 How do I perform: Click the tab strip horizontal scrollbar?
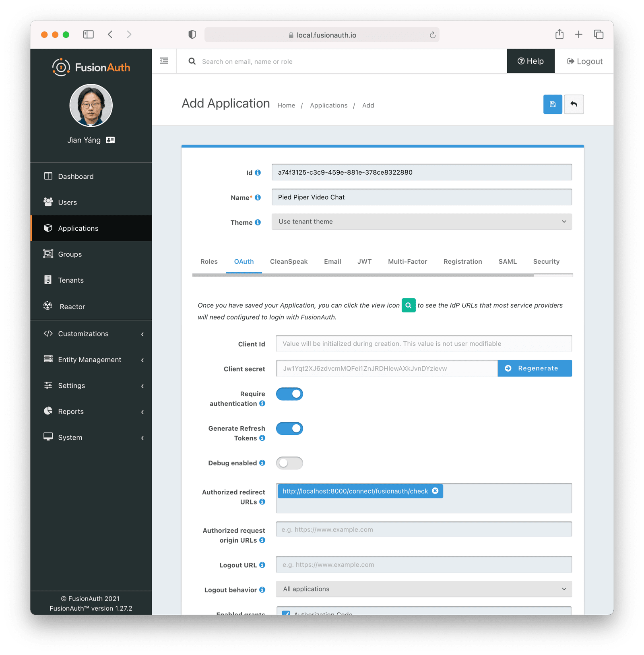click(x=363, y=275)
